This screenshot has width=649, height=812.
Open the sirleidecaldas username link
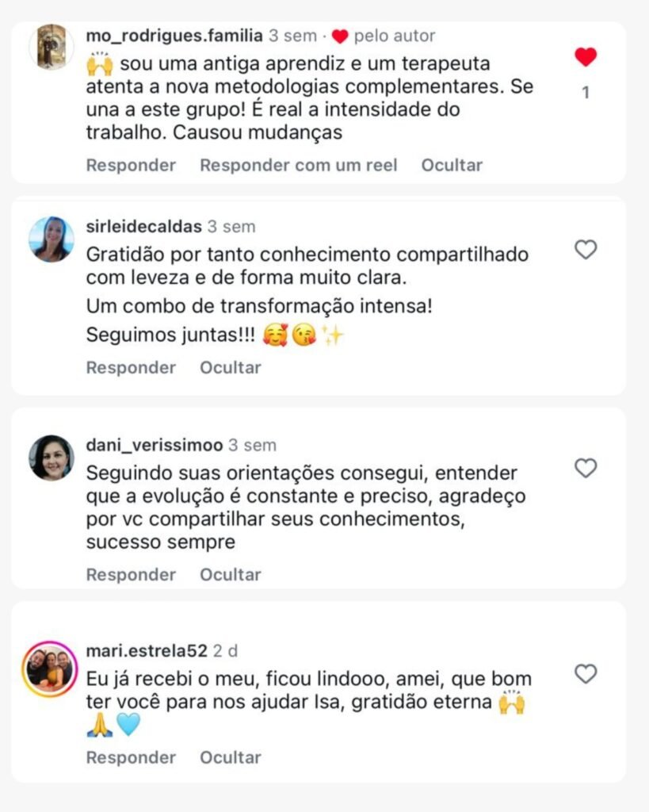tap(143, 227)
